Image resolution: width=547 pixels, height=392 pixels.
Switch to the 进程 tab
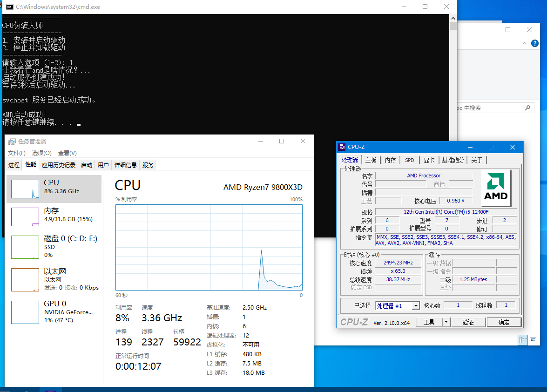point(14,165)
